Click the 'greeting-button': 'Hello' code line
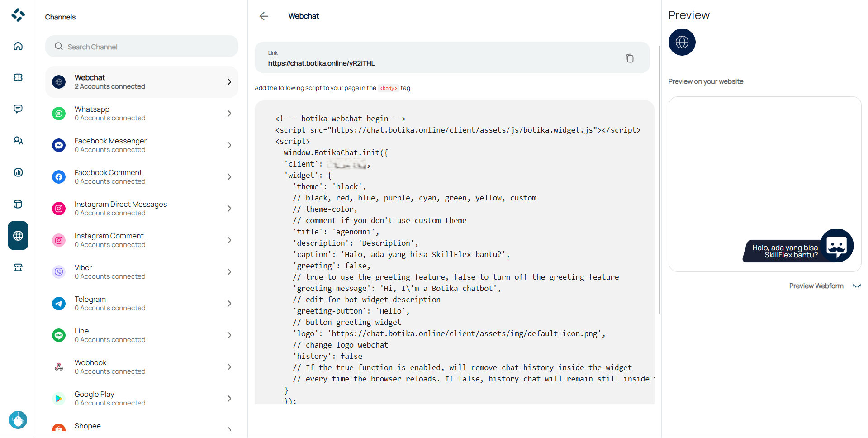 coord(351,311)
